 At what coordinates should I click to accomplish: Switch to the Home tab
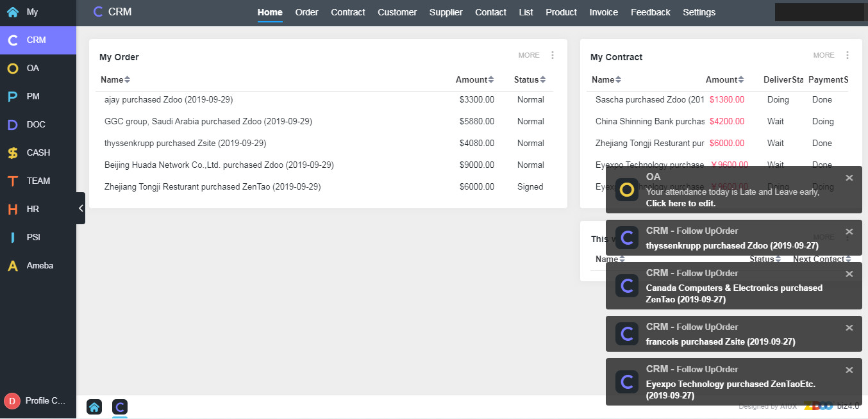pos(270,12)
